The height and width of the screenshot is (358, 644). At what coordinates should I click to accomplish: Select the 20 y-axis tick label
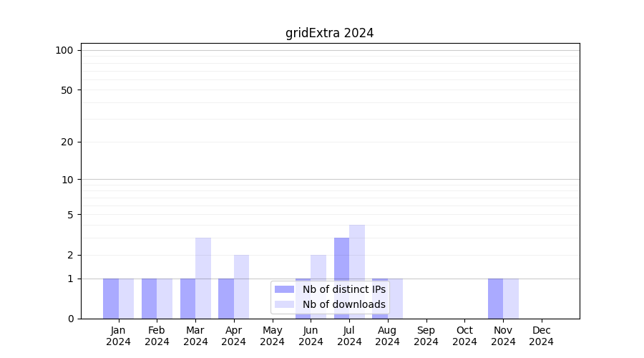click(x=67, y=142)
